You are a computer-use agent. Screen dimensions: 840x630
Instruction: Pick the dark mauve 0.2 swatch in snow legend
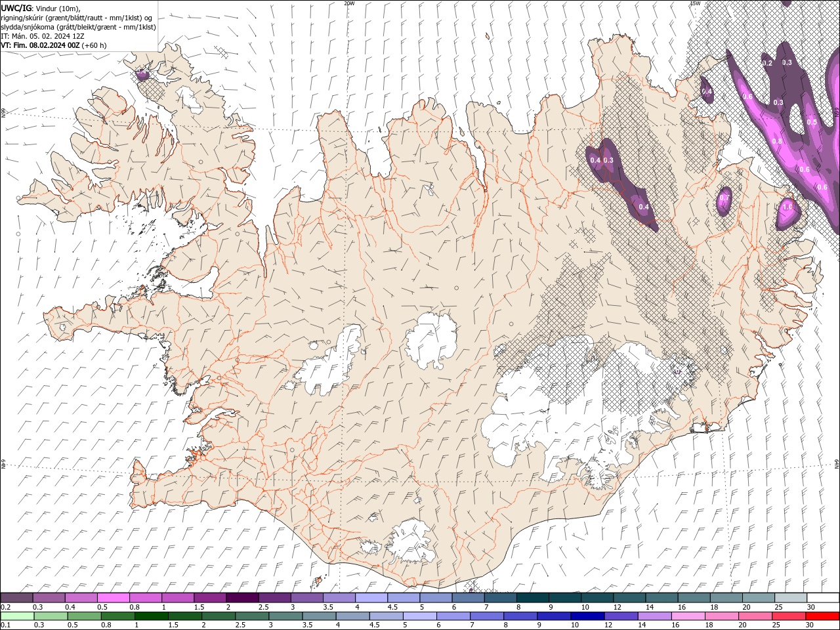(x=17, y=598)
